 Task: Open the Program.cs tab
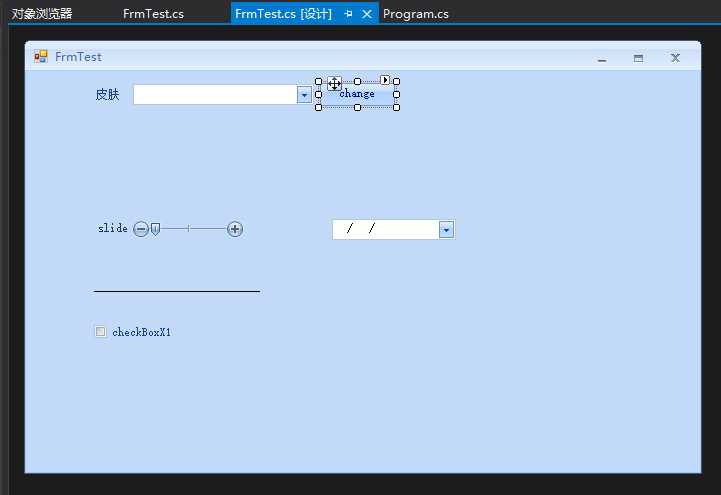[x=416, y=14]
